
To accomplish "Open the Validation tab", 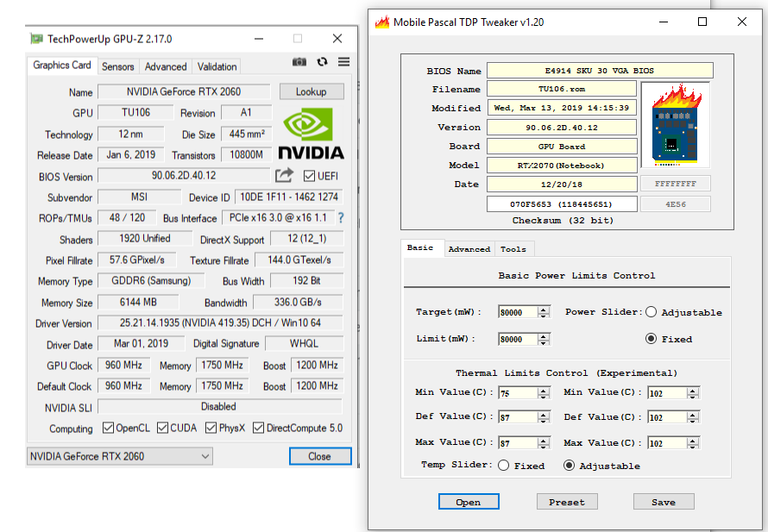I will point(217,66).
